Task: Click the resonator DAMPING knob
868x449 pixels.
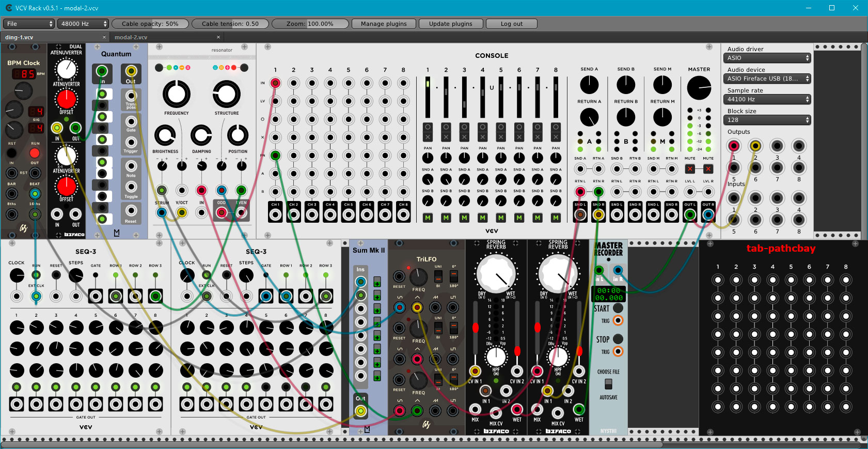Action: tap(201, 135)
